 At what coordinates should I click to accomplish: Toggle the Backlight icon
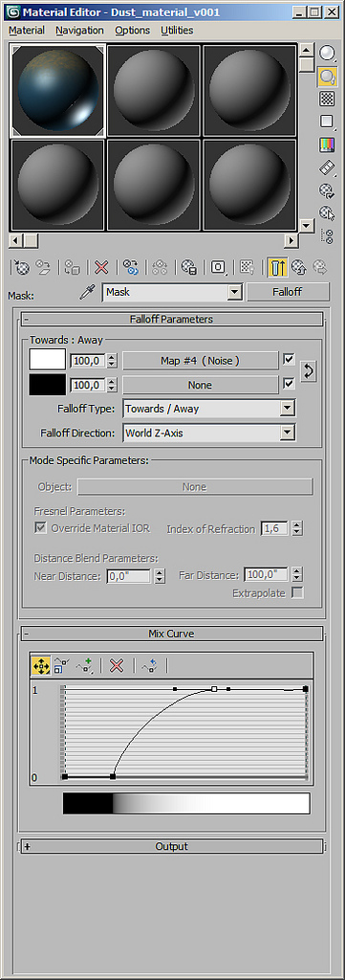[x=327, y=77]
